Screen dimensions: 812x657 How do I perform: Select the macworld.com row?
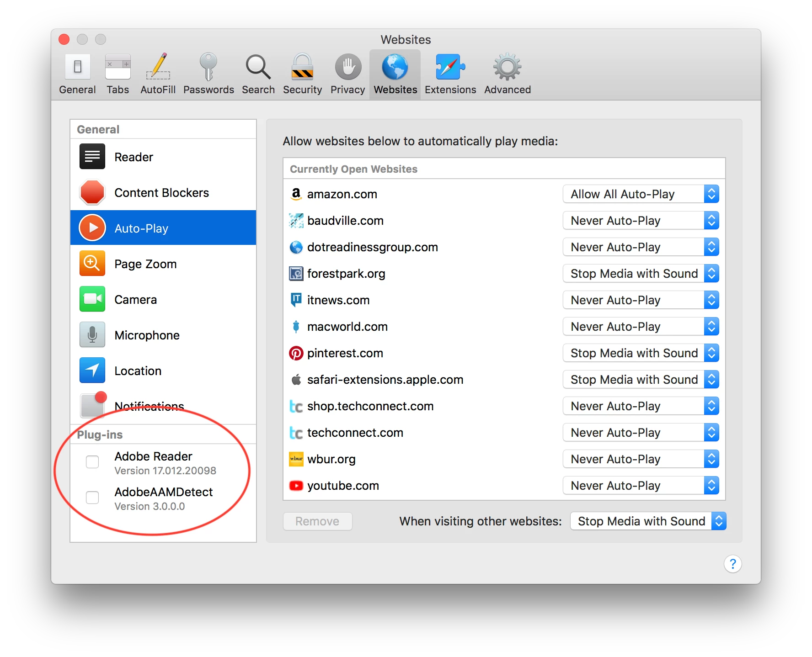[x=504, y=327]
